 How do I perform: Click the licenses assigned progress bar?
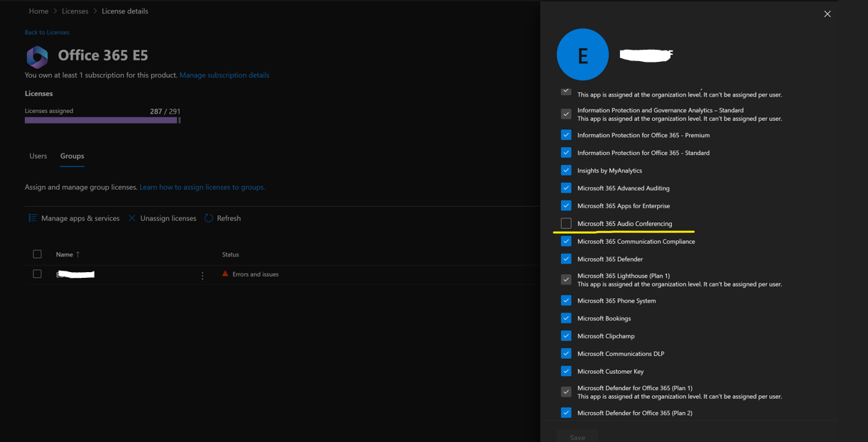coord(102,120)
